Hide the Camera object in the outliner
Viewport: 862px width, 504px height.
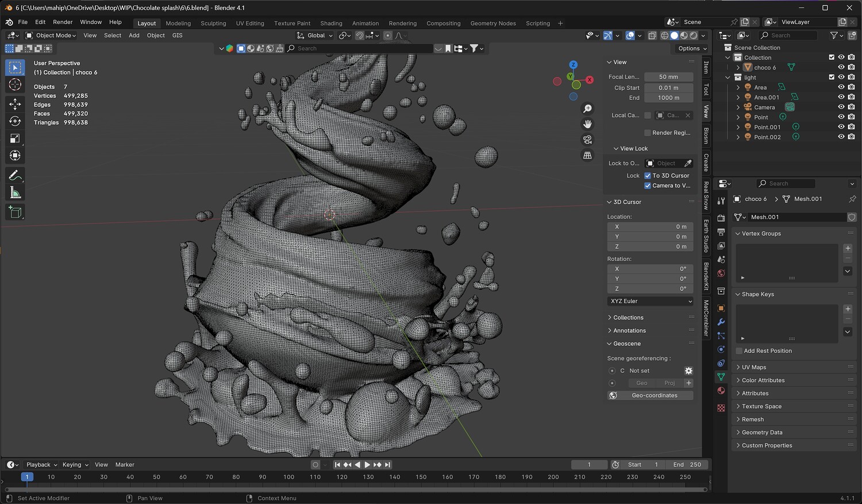click(841, 107)
